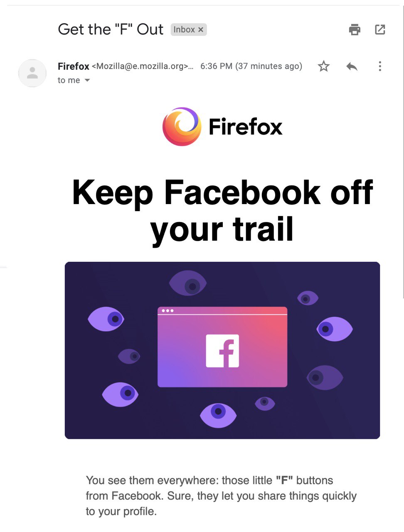Remove the Inbox label with the x
The width and height of the screenshot is (404, 532).
pos(201,30)
